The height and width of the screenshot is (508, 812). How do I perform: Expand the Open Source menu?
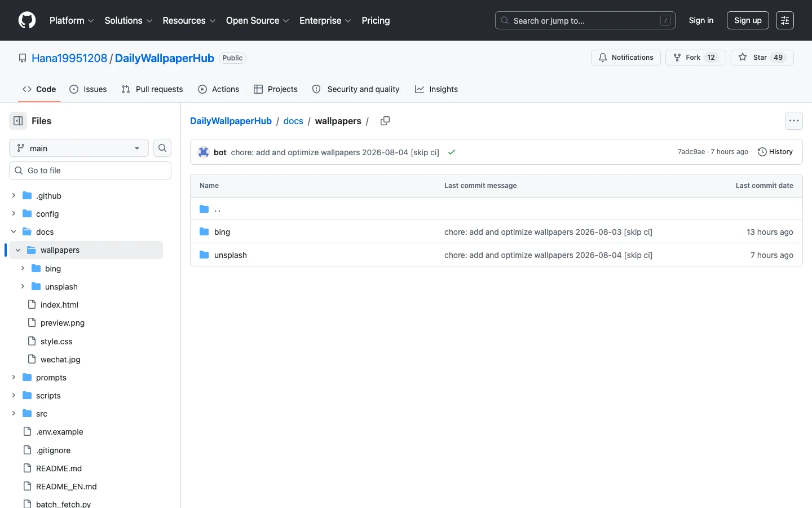(258, 20)
